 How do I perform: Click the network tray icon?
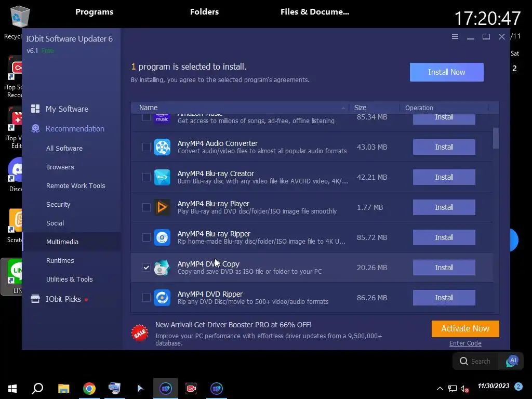(x=453, y=389)
